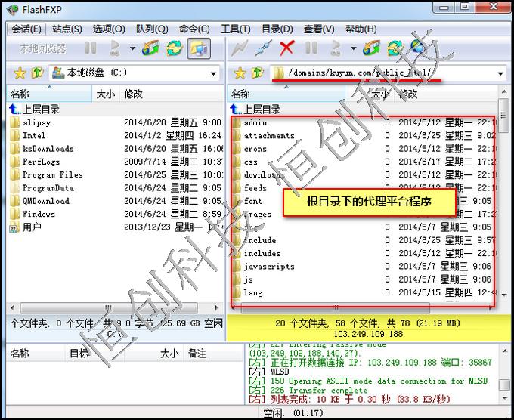Click the local pane globe abort icon

click(151, 48)
